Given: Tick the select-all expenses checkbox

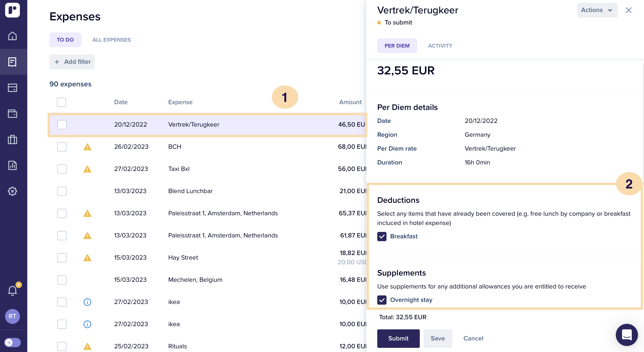Looking at the screenshot, I should [x=61, y=102].
